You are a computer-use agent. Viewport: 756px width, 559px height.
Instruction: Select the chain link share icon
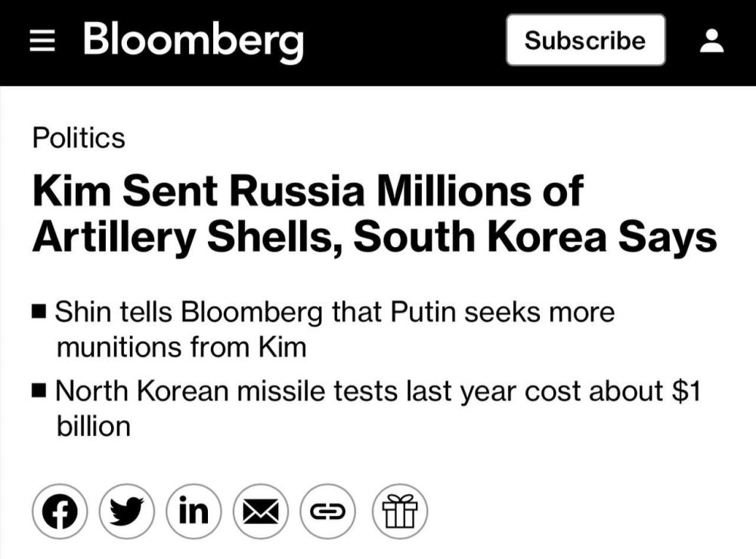(x=329, y=510)
